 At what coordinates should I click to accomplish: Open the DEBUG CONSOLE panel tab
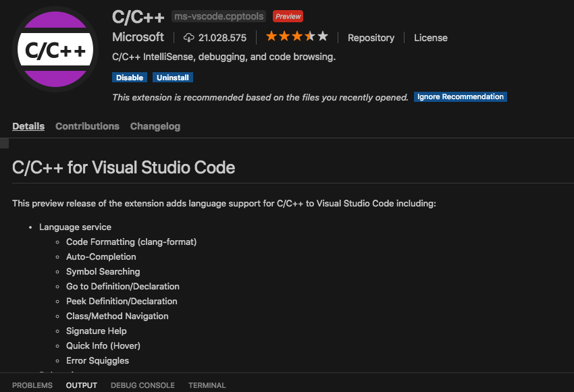click(142, 385)
